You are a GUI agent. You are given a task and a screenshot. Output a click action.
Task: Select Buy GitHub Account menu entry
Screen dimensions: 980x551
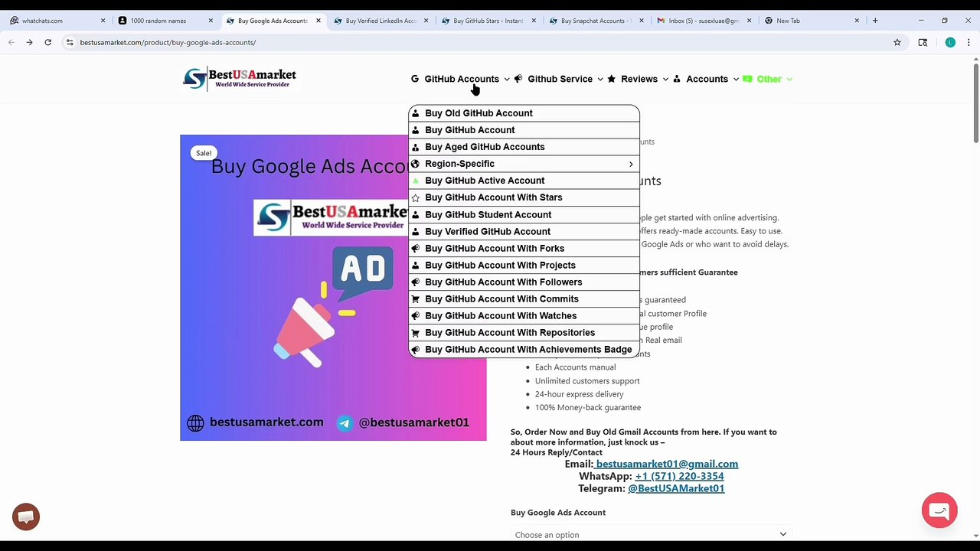[524, 130]
